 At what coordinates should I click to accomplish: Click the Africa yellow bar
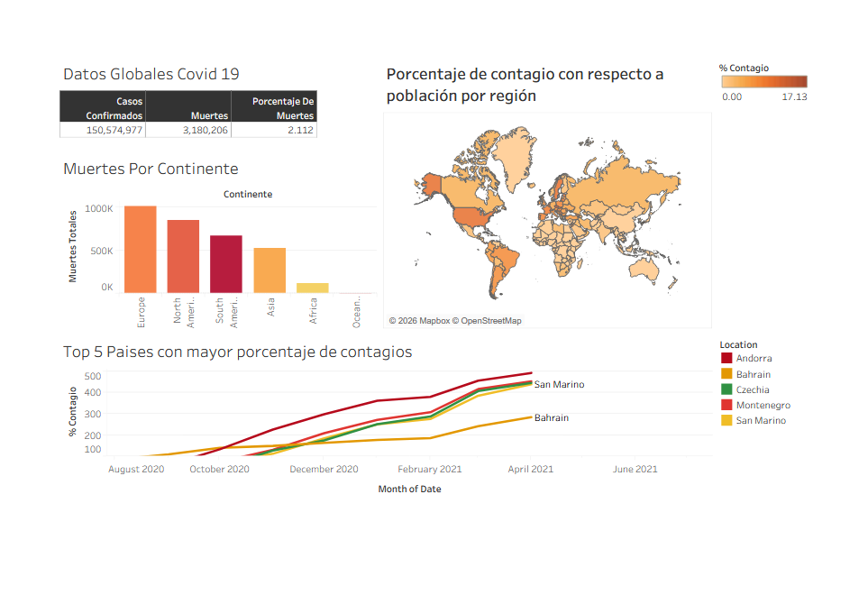point(312,288)
